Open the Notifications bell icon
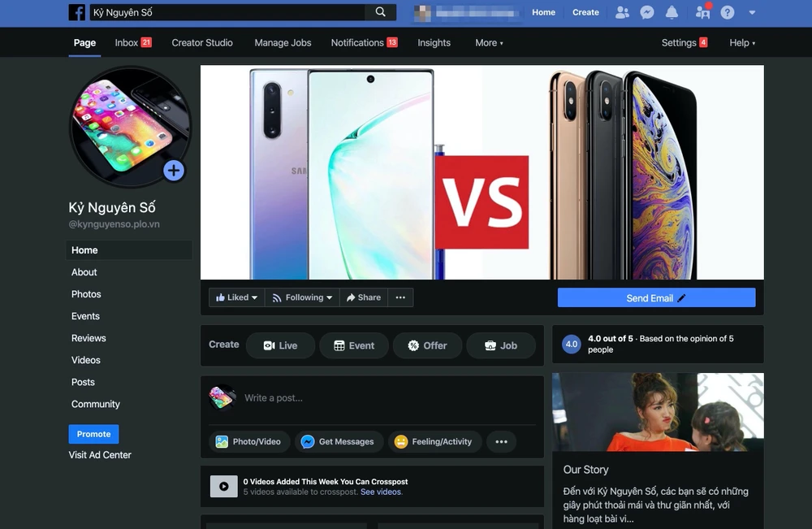 point(672,12)
